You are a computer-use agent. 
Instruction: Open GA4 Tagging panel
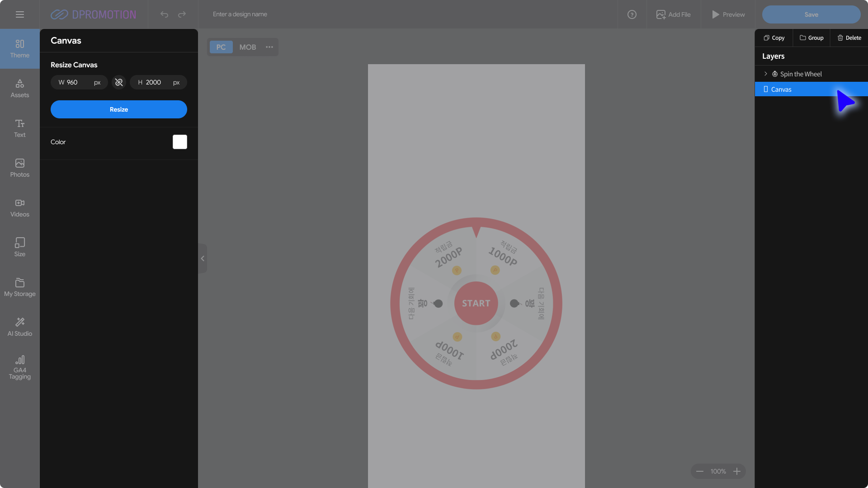coord(19,367)
